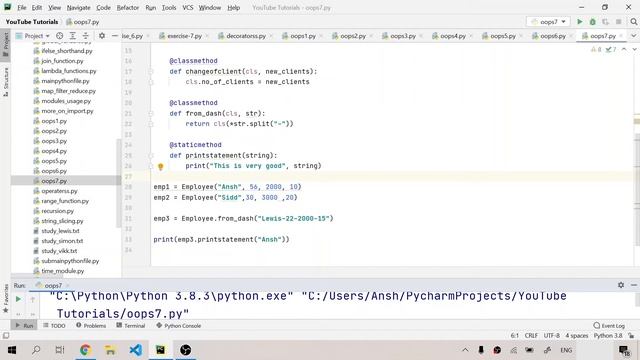The height and width of the screenshot is (360, 640).
Task: Click the Project tree vertical scrollbar
Action: point(119,183)
